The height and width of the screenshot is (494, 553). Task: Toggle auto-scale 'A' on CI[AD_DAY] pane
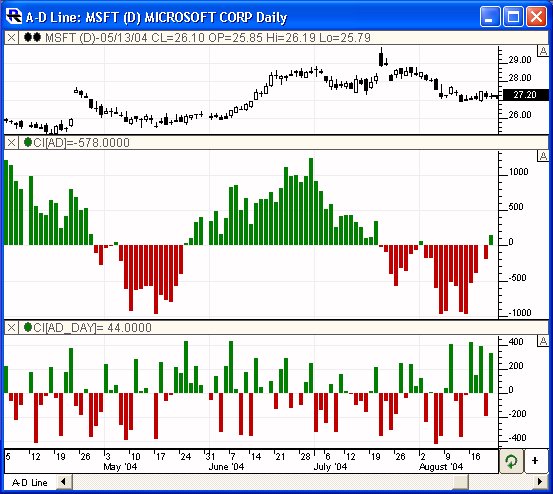[x=543, y=341]
